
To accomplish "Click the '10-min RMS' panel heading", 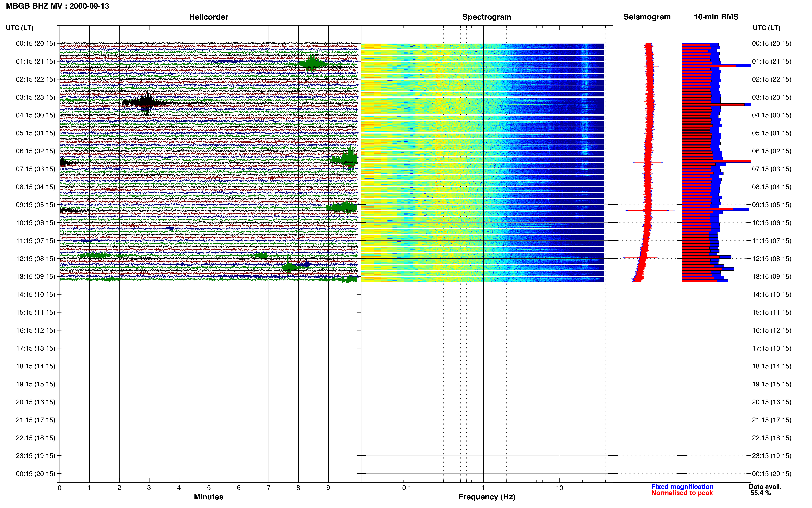I will click(x=716, y=17).
